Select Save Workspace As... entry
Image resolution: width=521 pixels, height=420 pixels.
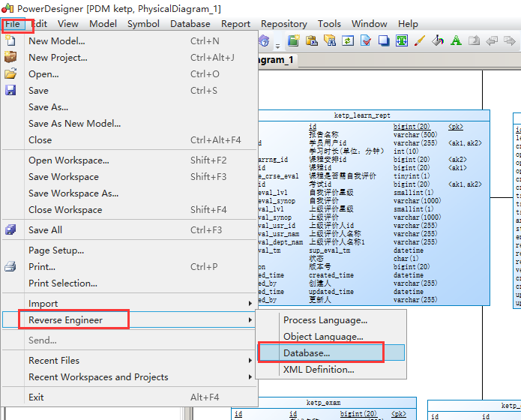[130, 193]
